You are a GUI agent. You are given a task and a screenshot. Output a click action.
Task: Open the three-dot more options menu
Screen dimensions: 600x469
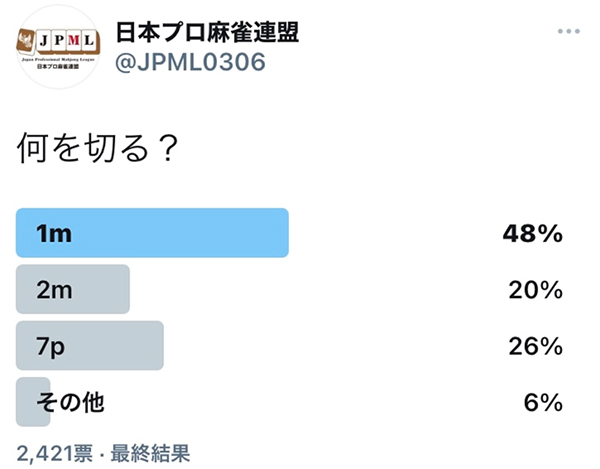click(x=569, y=31)
